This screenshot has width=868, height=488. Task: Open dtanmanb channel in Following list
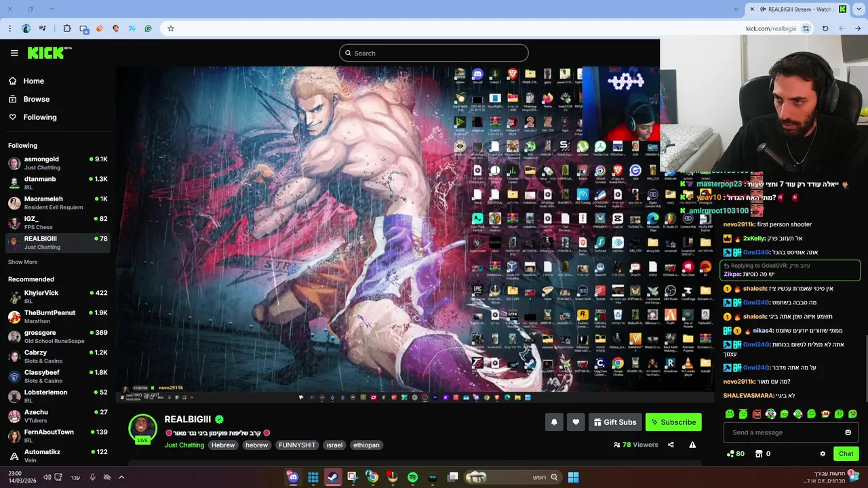[x=58, y=183]
